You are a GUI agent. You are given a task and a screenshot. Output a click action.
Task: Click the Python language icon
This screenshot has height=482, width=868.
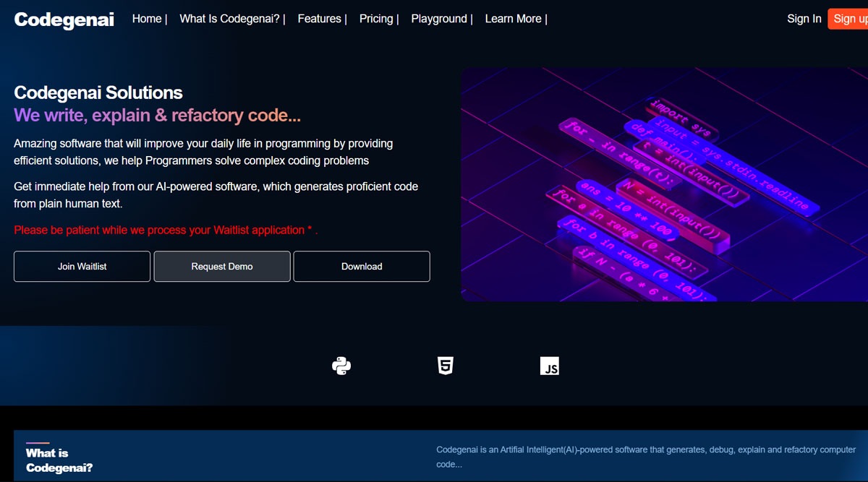(341, 365)
